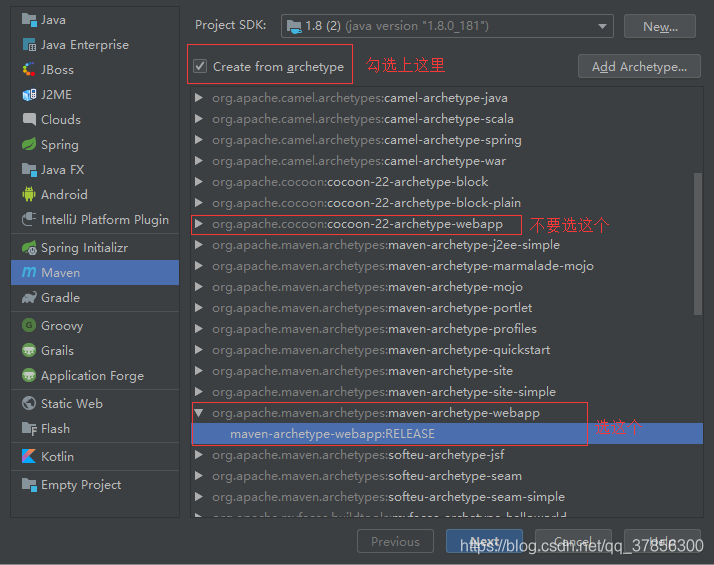Select maven-archetype-profiles row
This screenshot has width=714, height=565.
tap(447, 329)
